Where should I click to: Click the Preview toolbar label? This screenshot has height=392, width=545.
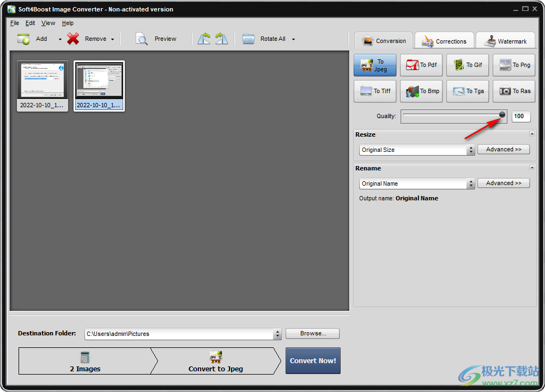point(166,39)
